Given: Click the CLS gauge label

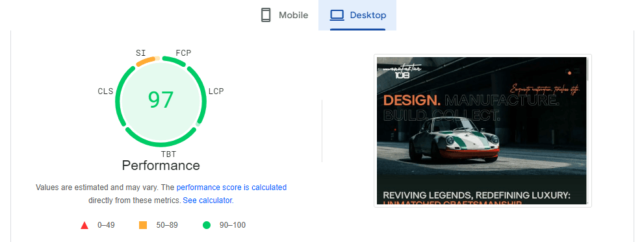Looking at the screenshot, I should click(x=105, y=91).
